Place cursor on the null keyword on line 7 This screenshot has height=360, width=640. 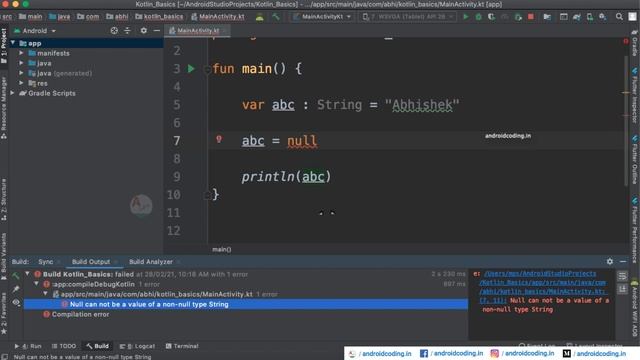[302, 141]
